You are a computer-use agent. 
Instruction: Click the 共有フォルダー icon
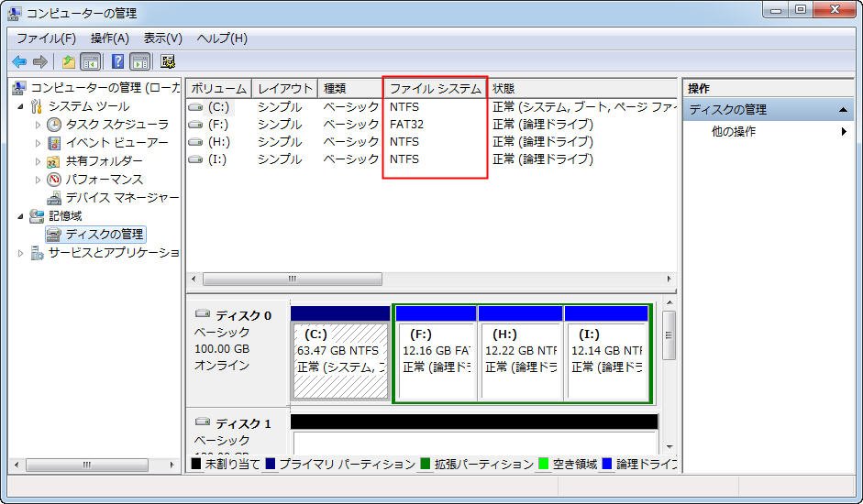coord(54,161)
